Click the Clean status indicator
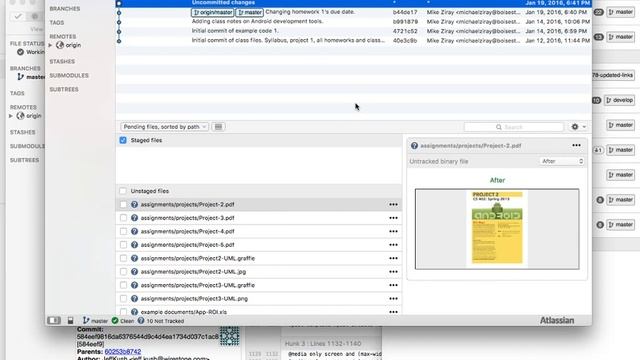 (x=123, y=321)
